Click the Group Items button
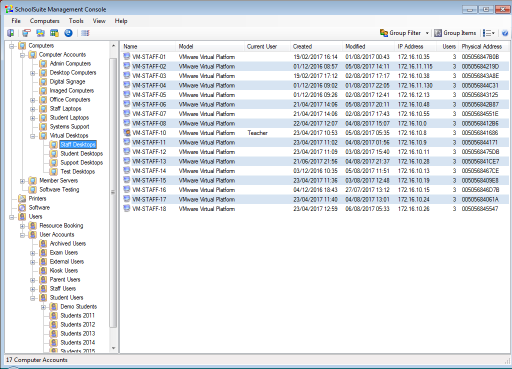The height and width of the screenshot is (369, 512). coord(455,33)
